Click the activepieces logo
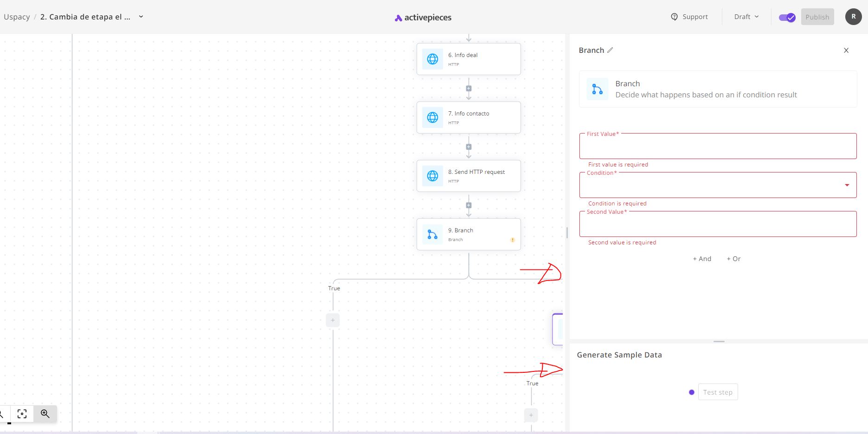This screenshot has height=434, width=868. pos(423,18)
